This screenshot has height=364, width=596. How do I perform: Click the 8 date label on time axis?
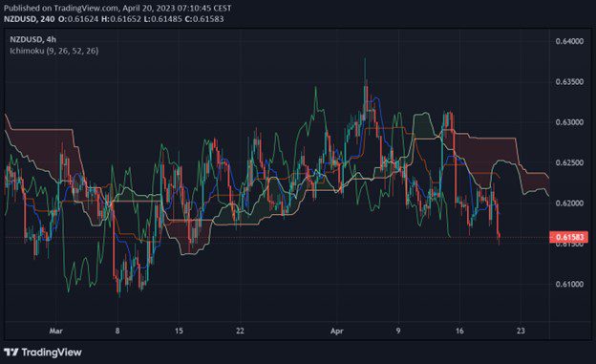pyautogui.click(x=117, y=331)
